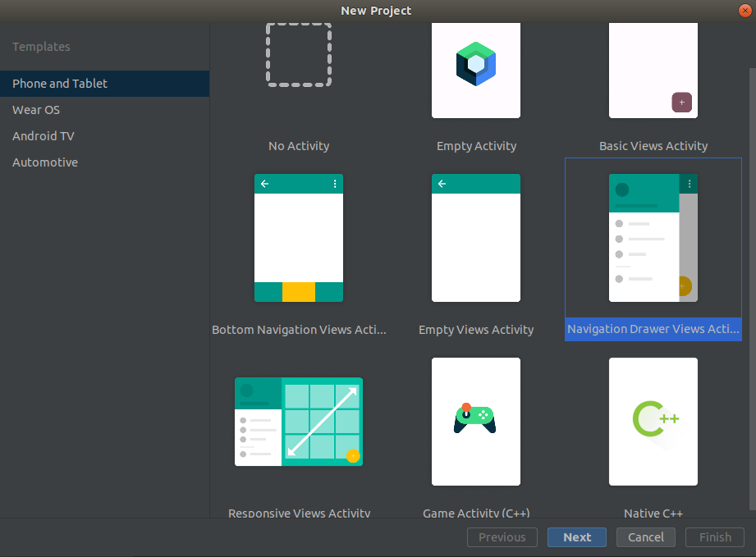Image resolution: width=756 pixels, height=557 pixels.
Task: Pick the Responsive Views Activity thumbnail
Action: [299, 422]
